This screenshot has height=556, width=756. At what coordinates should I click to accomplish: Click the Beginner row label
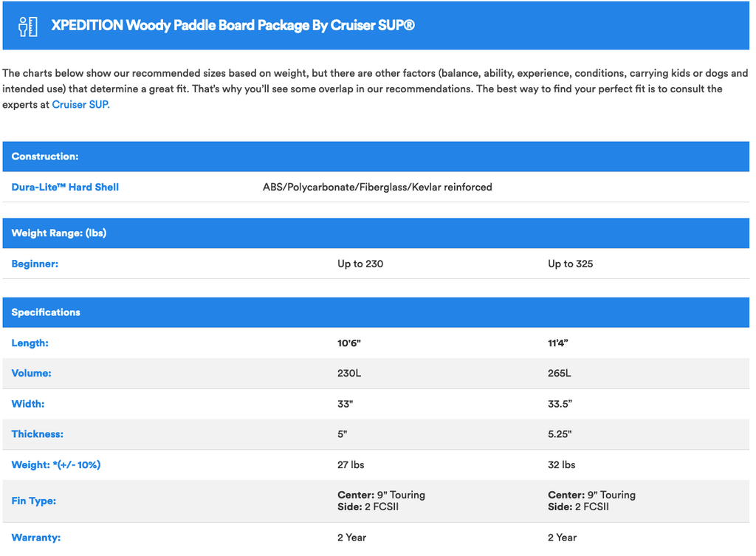(x=35, y=264)
